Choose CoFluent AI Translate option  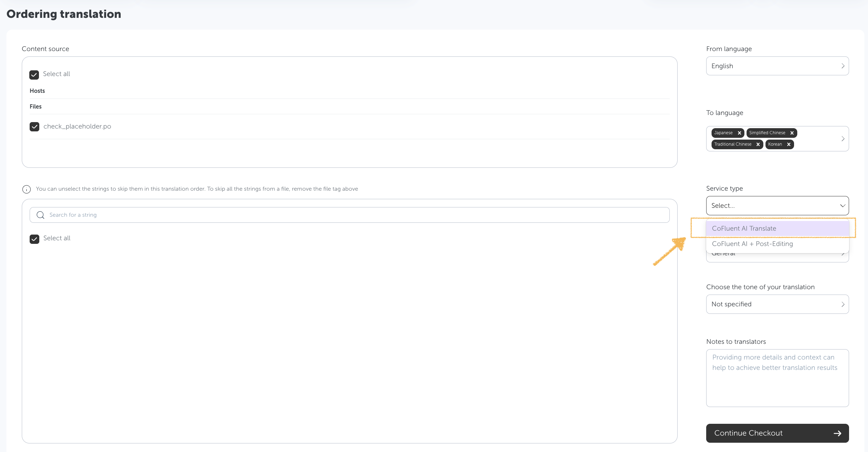pyautogui.click(x=777, y=228)
